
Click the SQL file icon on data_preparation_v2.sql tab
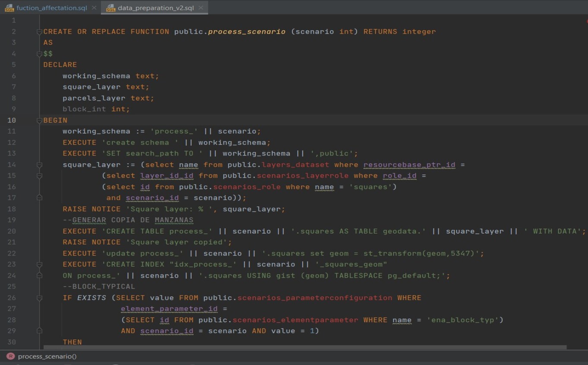pos(111,8)
